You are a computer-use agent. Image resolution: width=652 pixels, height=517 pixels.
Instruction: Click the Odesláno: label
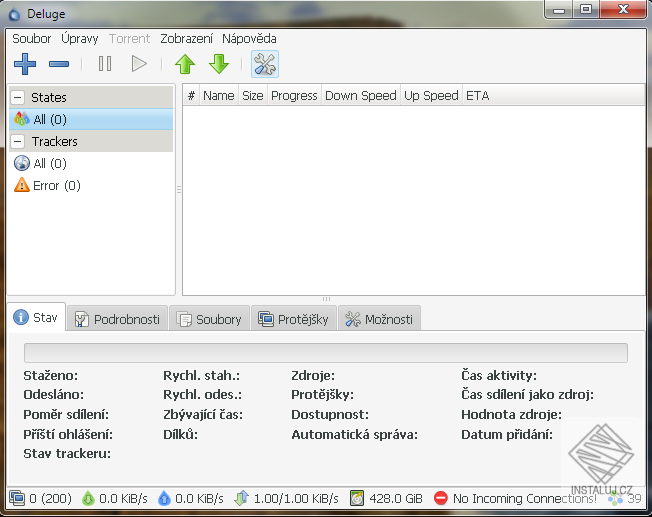coord(54,394)
